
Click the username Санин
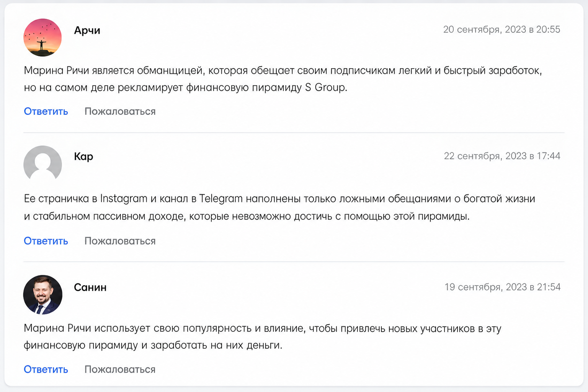(90, 287)
